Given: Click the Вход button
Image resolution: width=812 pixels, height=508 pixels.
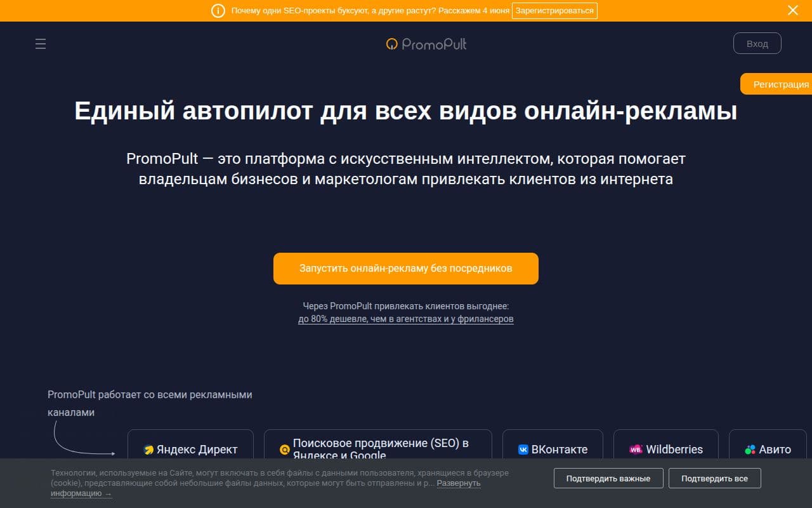Looking at the screenshot, I should coord(757,43).
